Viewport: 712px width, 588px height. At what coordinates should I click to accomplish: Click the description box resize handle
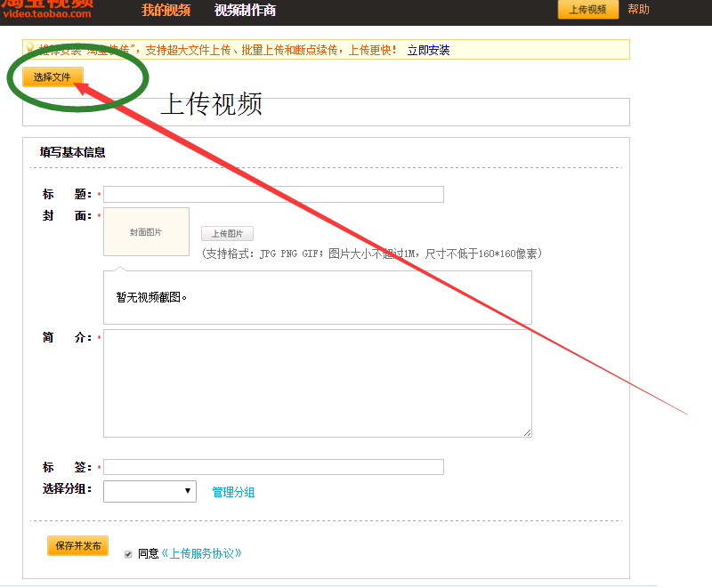pyautogui.click(x=527, y=432)
